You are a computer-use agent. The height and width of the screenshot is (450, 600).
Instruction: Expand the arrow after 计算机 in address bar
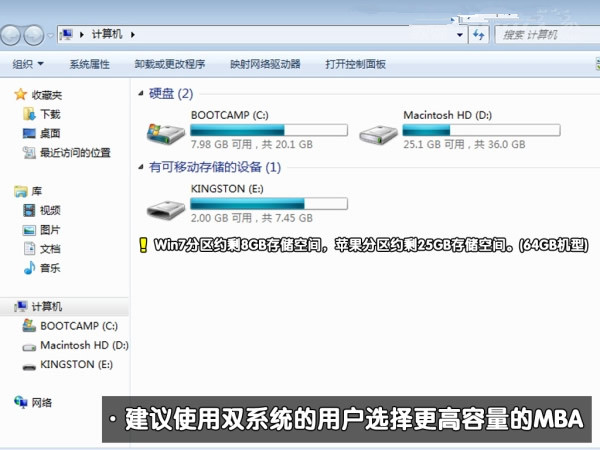pos(132,35)
